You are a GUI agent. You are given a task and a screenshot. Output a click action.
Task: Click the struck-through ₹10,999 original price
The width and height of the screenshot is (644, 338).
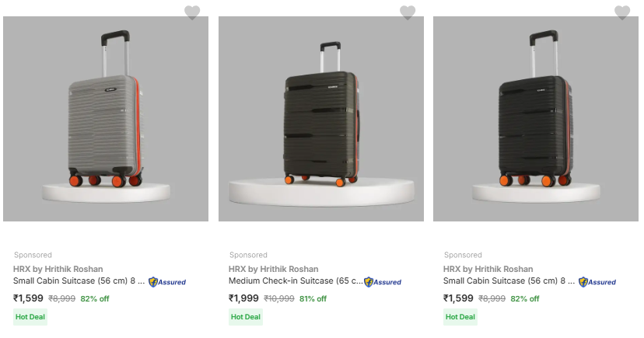click(x=279, y=299)
